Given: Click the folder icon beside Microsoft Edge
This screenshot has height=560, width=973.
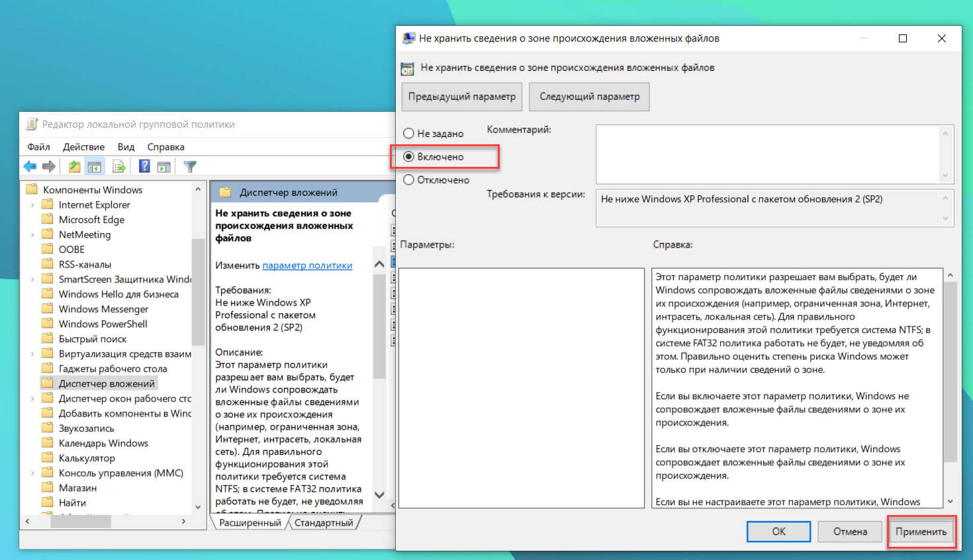Looking at the screenshot, I should point(47,219).
